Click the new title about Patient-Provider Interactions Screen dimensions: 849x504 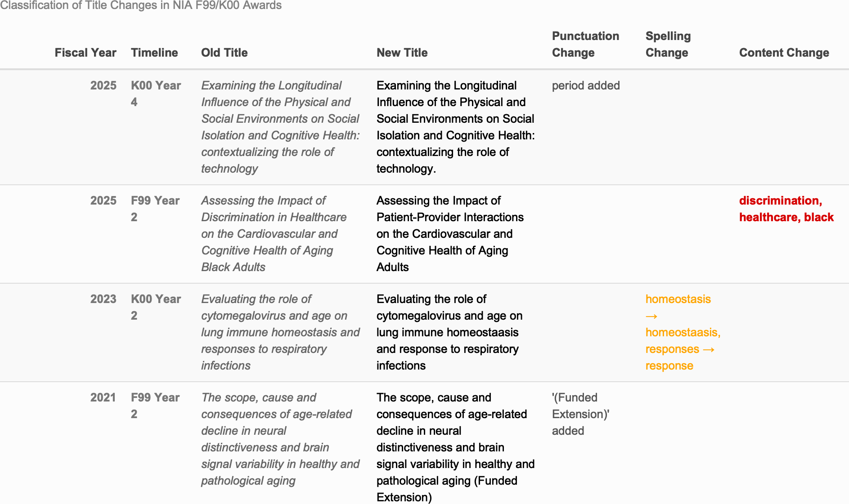450,234
